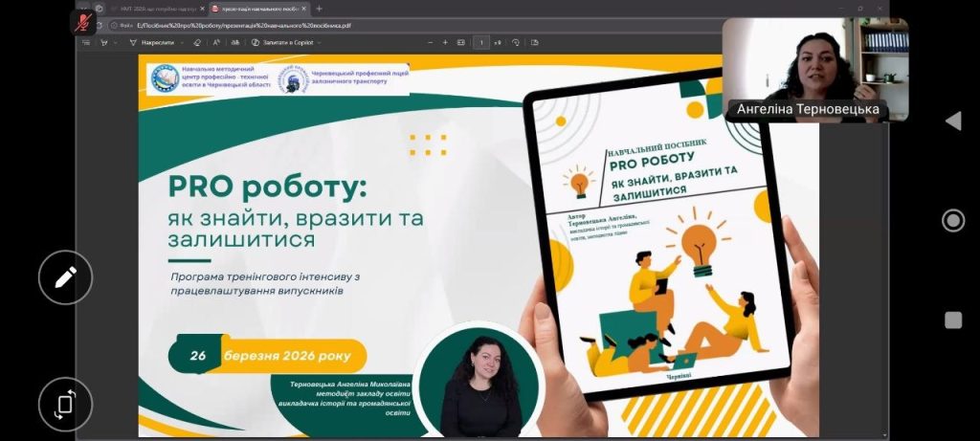Click the page number field
The image size is (980, 441).
click(x=481, y=42)
